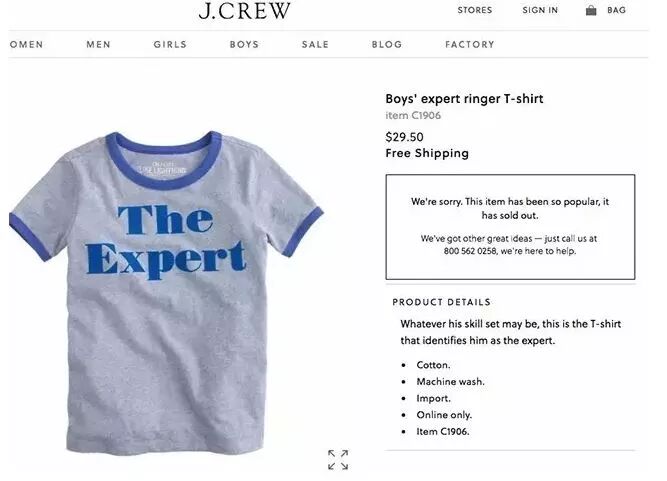The width and height of the screenshot is (667, 481).
Task: Select the GIRLS menu item
Action: pos(170,44)
